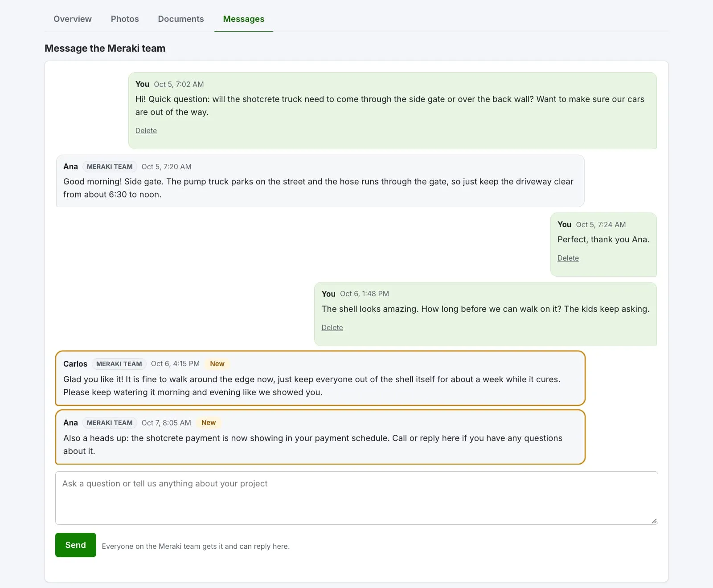Image resolution: width=713 pixels, height=588 pixels.
Task: Click the "Hi! Quick question" message text
Action: point(390,106)
